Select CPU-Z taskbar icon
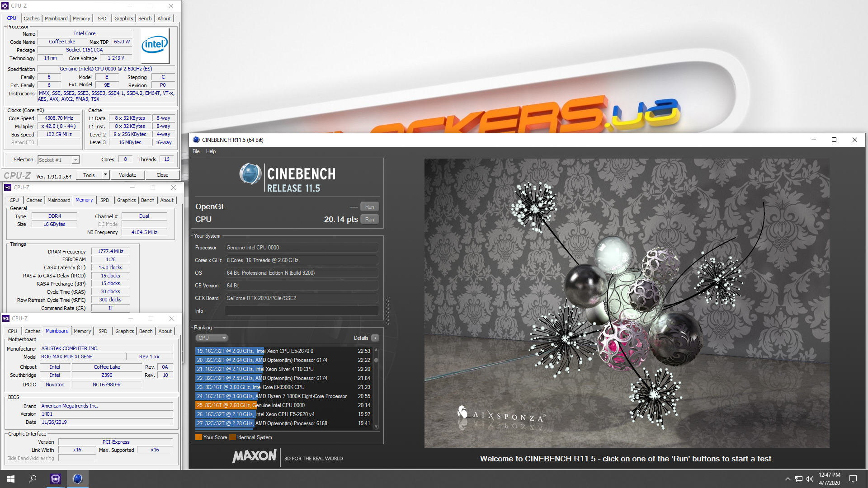This screenshot has width=868, height=488. click(56, 479)
